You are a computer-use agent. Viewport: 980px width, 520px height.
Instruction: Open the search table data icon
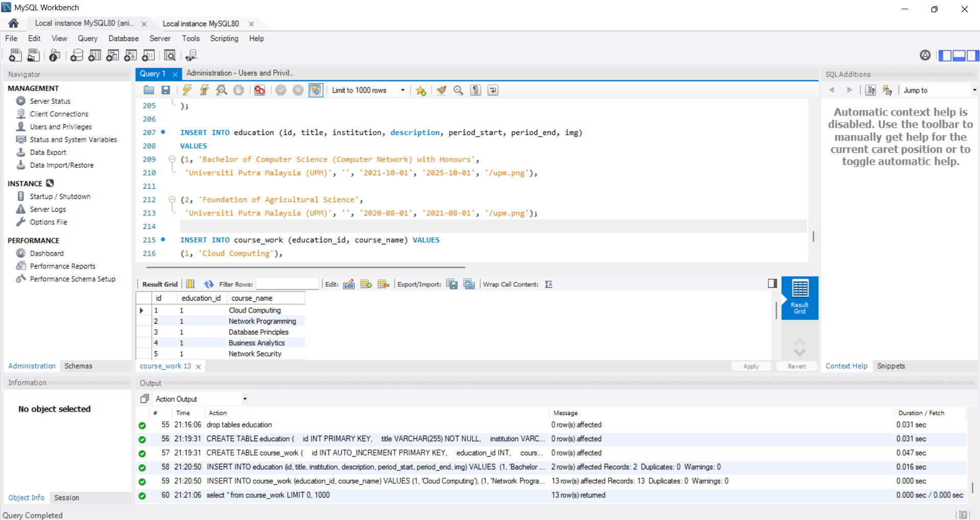pos(170,55)
